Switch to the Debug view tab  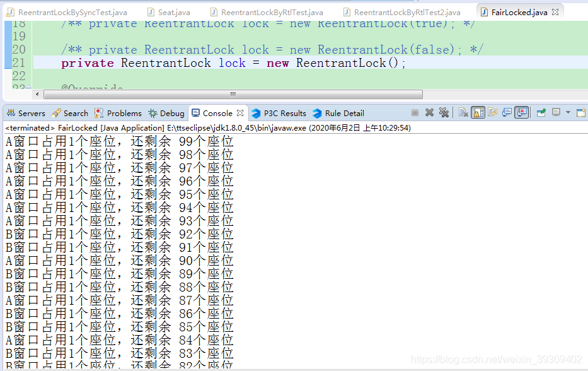coord(166,114)
